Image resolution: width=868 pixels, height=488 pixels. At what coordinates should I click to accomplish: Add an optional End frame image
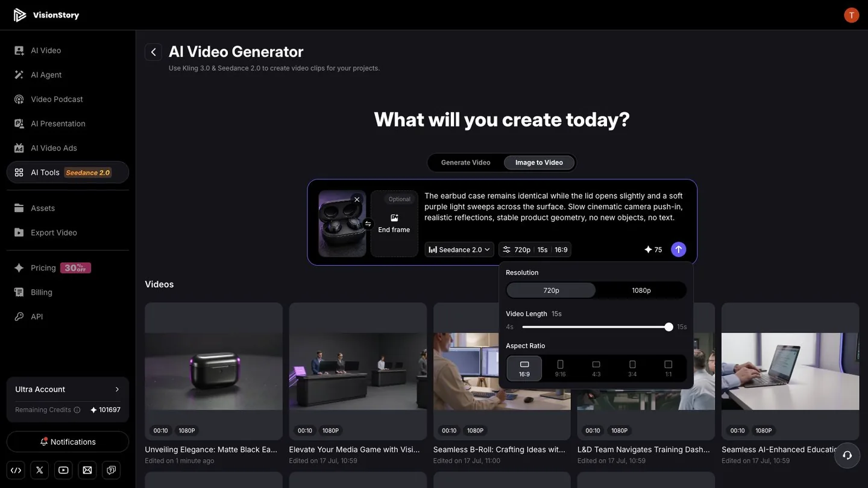coord(394,224)
